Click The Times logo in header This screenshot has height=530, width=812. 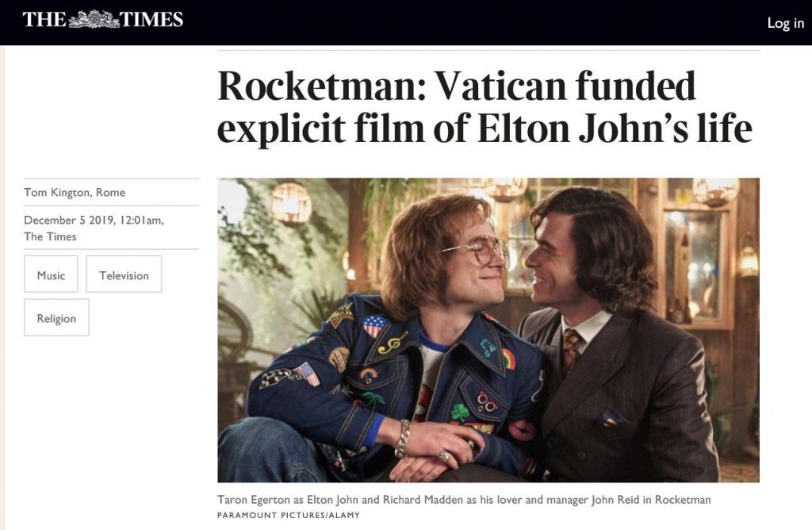(102, 19)
